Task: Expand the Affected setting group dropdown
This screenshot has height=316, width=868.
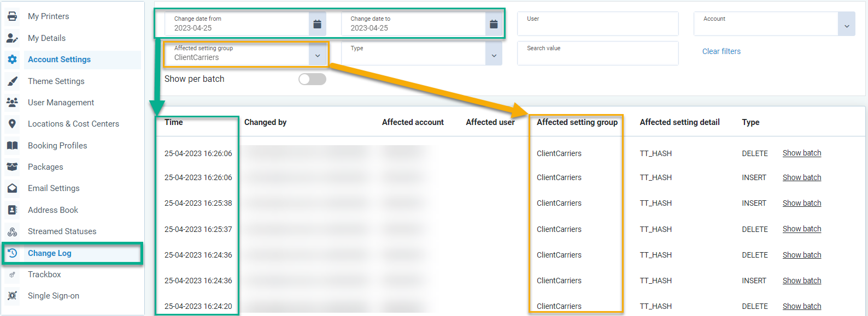Action: coord(318,56)
